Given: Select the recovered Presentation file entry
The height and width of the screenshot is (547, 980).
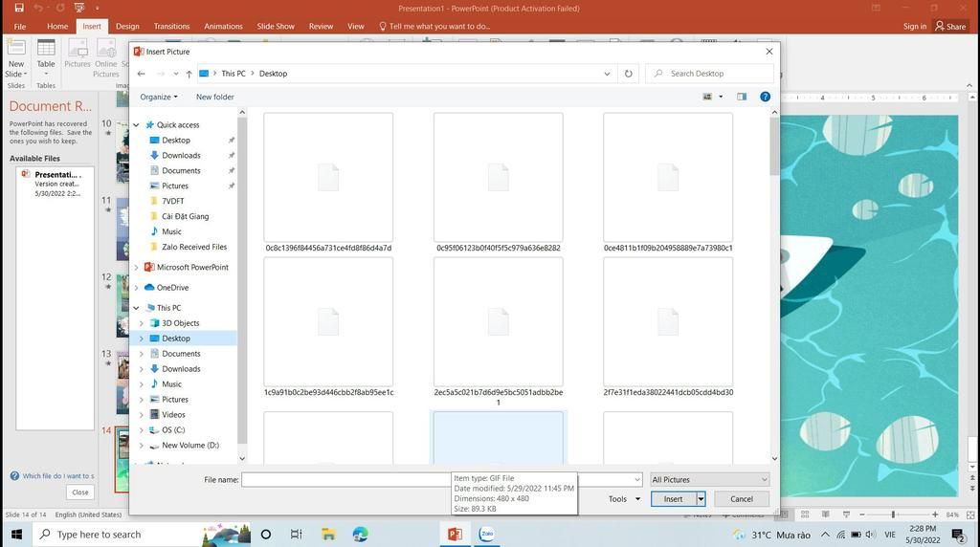Looking at the screenshot, I should (x=55, y=184).
